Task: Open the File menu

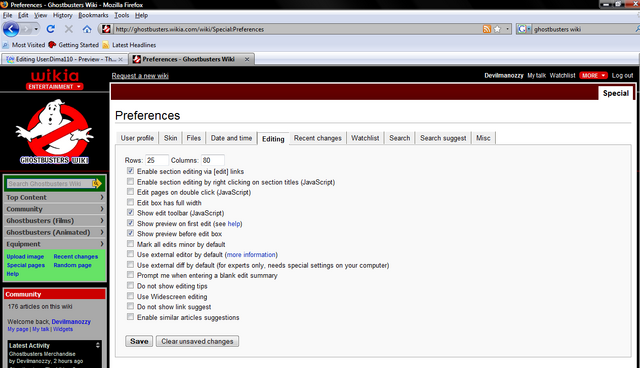Action: [x=7, y=15]
